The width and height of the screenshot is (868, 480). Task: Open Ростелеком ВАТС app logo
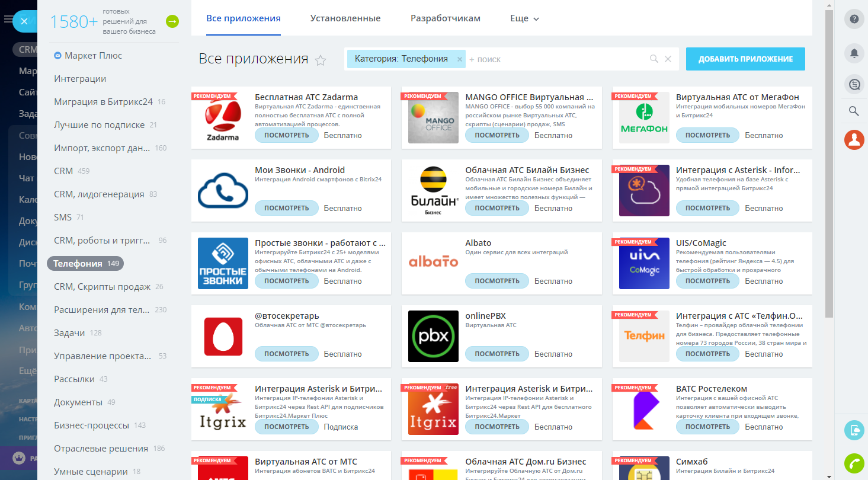pos(644,409)
